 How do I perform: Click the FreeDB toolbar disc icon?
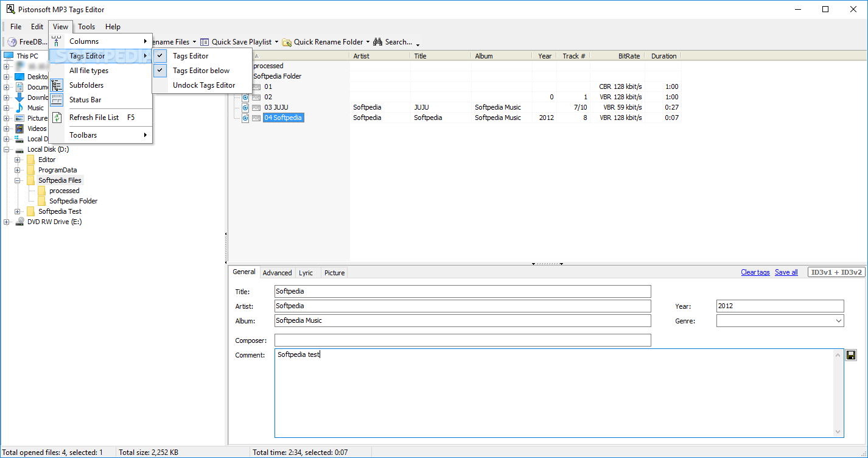click(x=12, y=42)
